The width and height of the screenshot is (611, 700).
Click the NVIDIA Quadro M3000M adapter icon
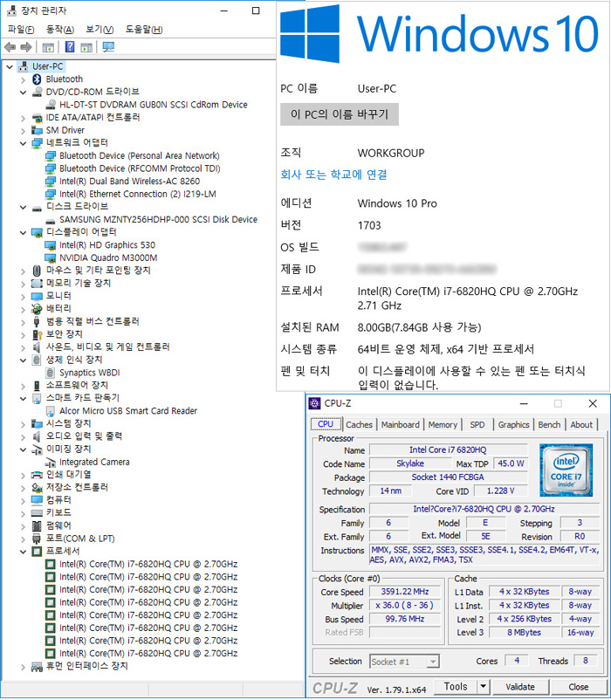pos(51,258)
